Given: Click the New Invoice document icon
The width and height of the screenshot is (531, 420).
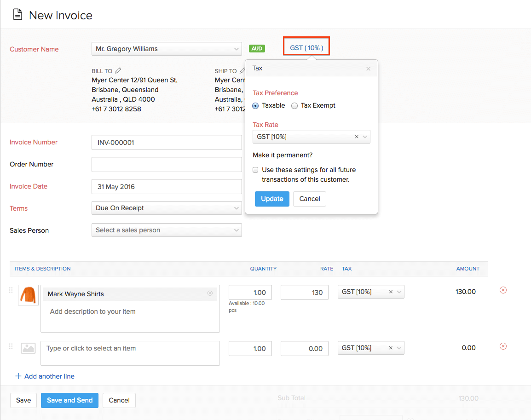Looking at the screenshot, I should pyautogui.click(x=17, y=14).
